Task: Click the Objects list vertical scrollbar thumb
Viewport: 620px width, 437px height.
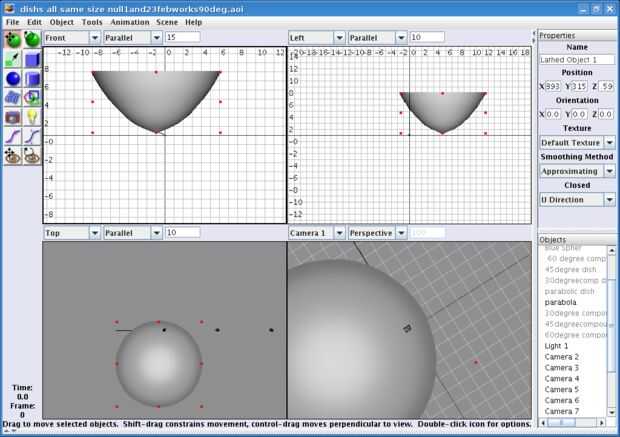Action: click(x=612, y=325)
